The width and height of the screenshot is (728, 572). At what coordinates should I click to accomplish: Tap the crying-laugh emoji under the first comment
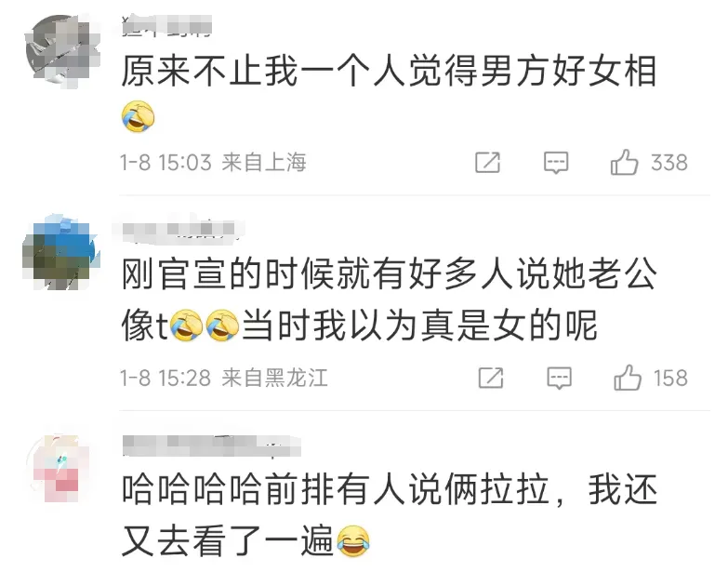(x=138, y=116)
